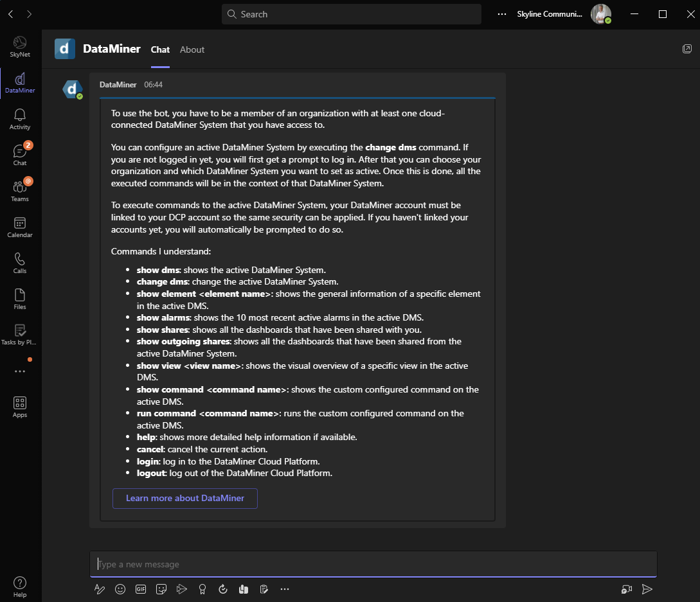Click the DataMiner sender name in message
This screenshot has width=700, height=602.
coord(118,85)
